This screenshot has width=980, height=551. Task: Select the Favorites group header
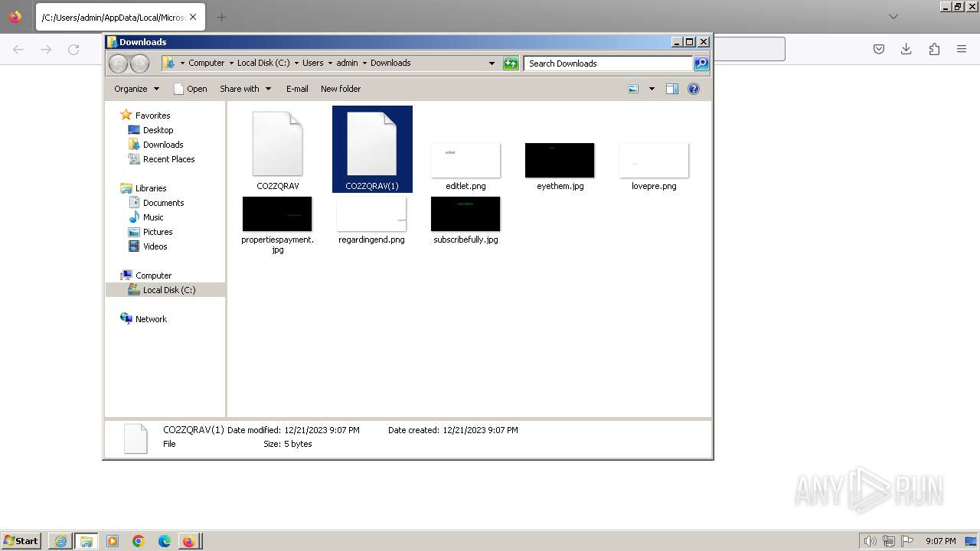click(152, 116)
